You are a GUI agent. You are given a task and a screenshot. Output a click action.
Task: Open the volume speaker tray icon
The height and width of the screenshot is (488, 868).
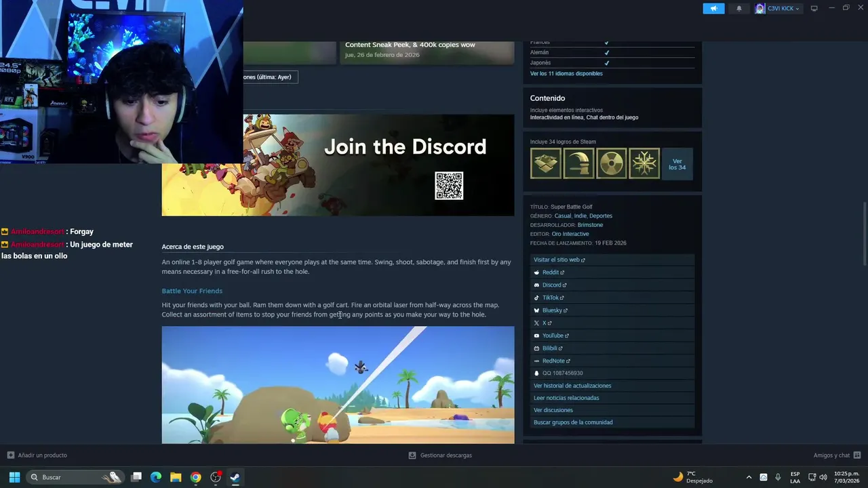click(x=823, y=477)
